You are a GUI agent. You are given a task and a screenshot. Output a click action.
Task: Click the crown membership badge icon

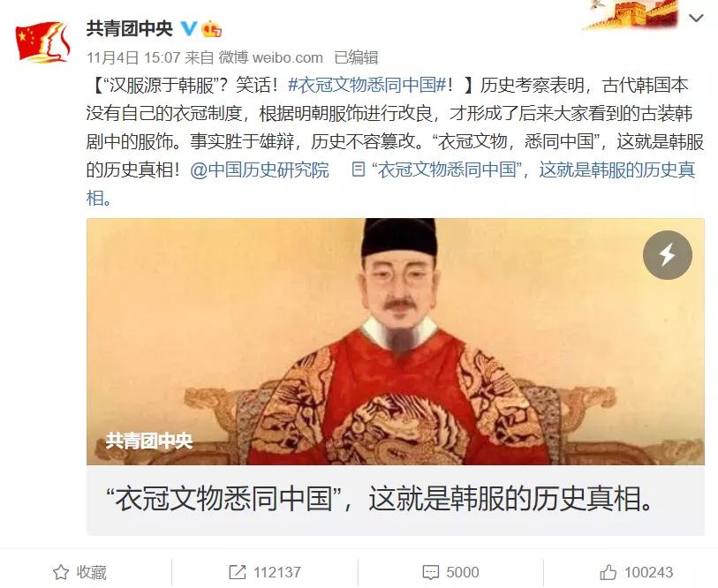coord(212,29)
